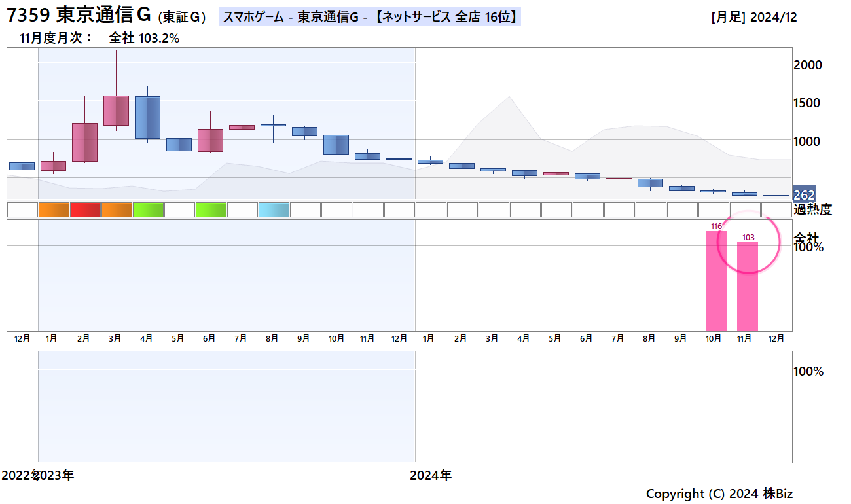Click the 10月 month label under the 116 bar

pyautogui.click(x=714, y=338)
